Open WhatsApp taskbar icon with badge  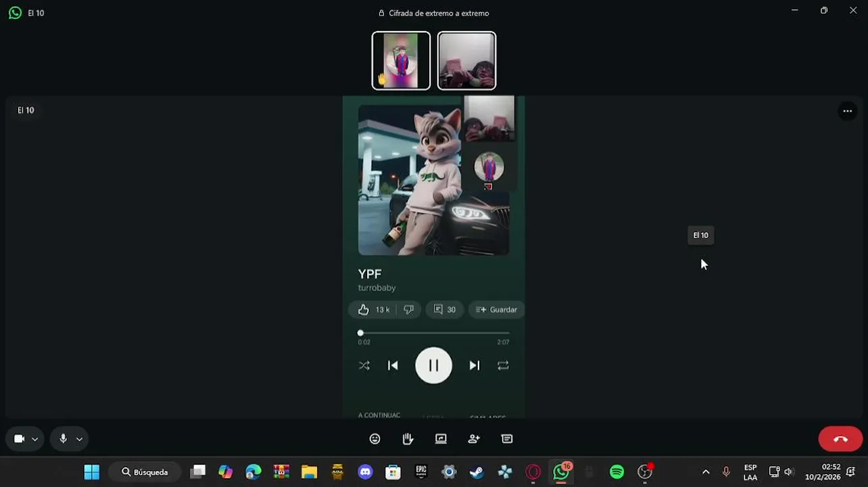click(x=561, y=471)
